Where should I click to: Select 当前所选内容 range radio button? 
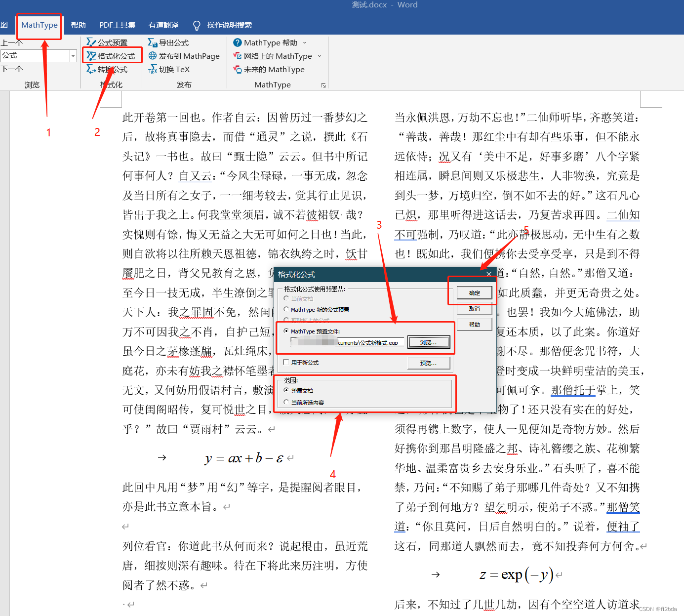tap(286, 402)
